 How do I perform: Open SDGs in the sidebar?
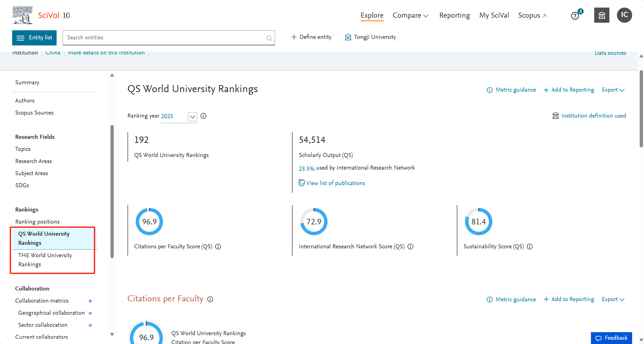[x=22, y=185]
